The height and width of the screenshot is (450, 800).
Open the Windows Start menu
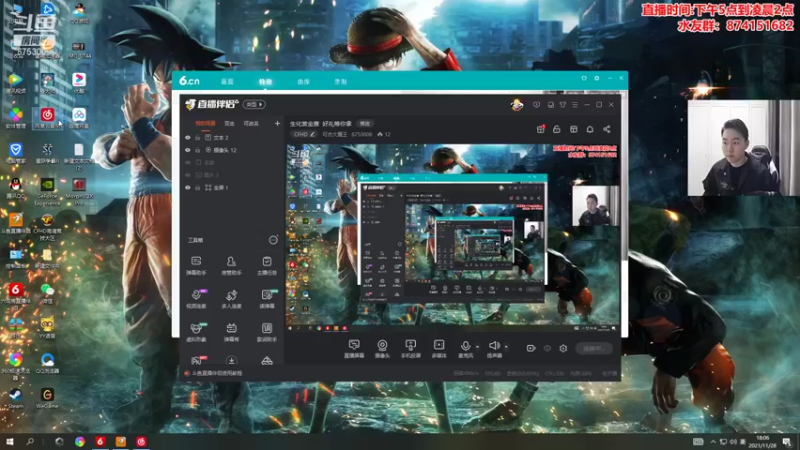9,441
